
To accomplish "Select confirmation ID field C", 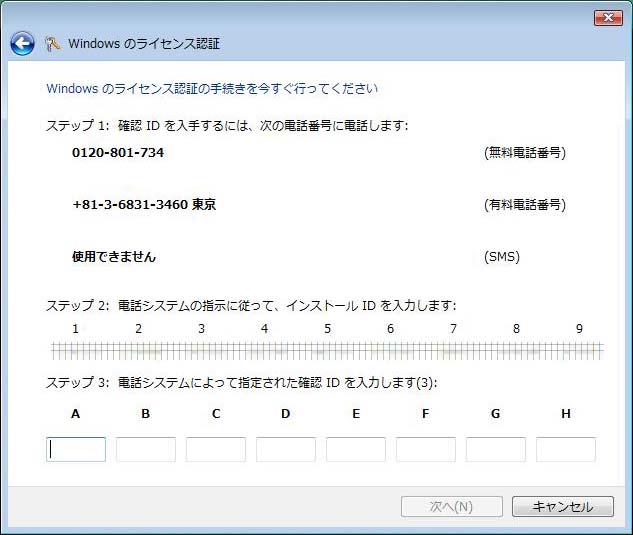I will click(x=216, y=449).
